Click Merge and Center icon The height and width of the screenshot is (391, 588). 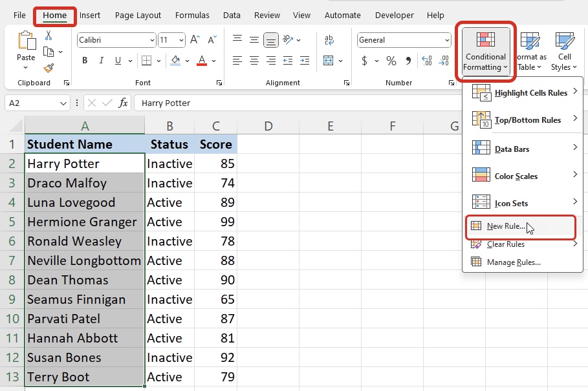pos(329,60)
